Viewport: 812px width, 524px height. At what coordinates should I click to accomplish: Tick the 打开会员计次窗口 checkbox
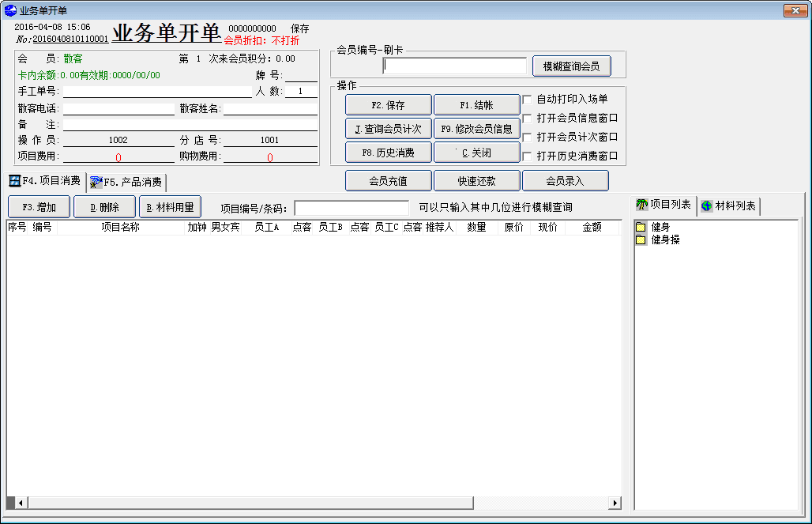(527, 138)
